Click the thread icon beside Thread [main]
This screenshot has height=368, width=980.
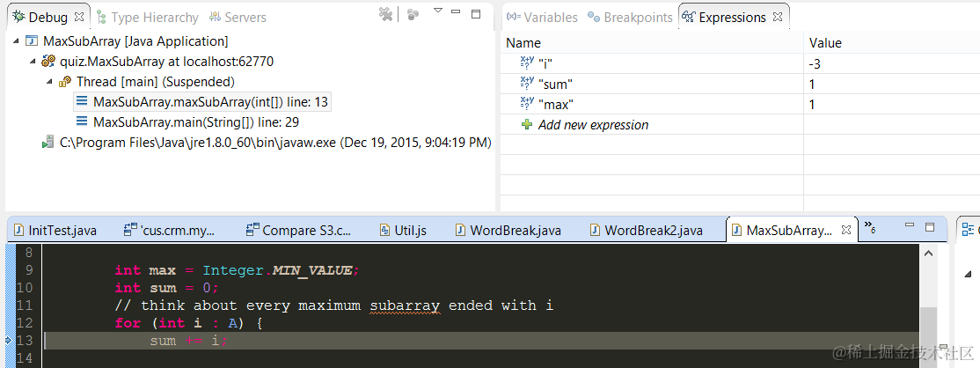tap(65, 81)
